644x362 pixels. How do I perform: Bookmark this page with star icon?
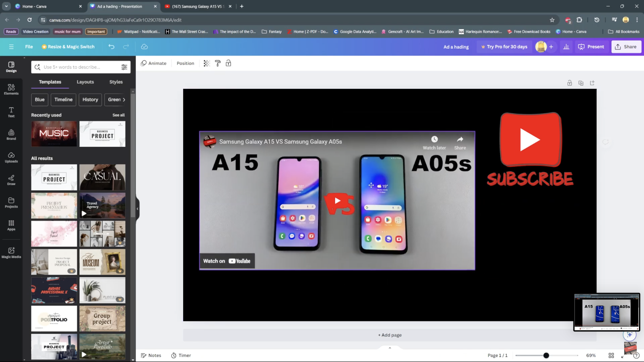pyautogui.click(x=552, y=20)
